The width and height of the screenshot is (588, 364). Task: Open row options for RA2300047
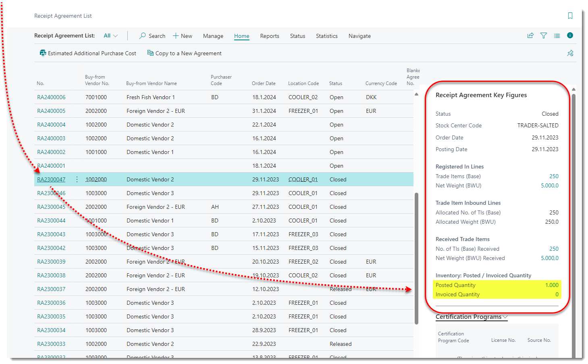pyautogui.click(x=77, y=179)
